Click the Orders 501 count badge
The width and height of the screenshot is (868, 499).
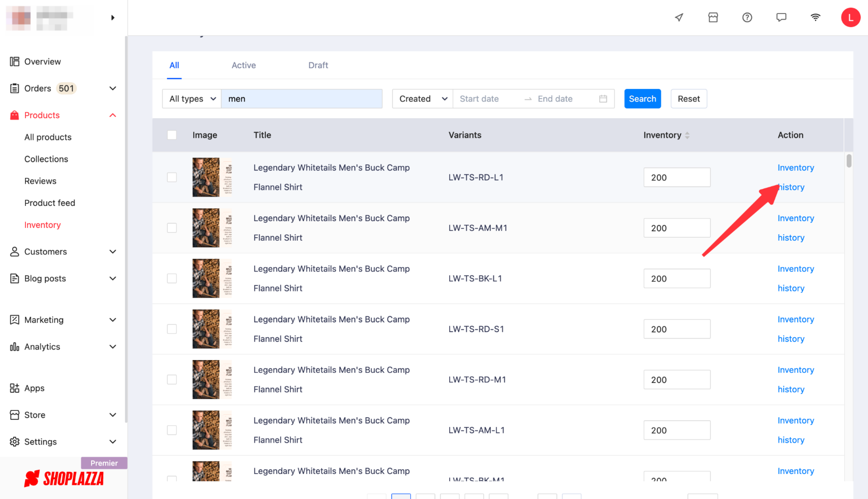tap(66, 88)
